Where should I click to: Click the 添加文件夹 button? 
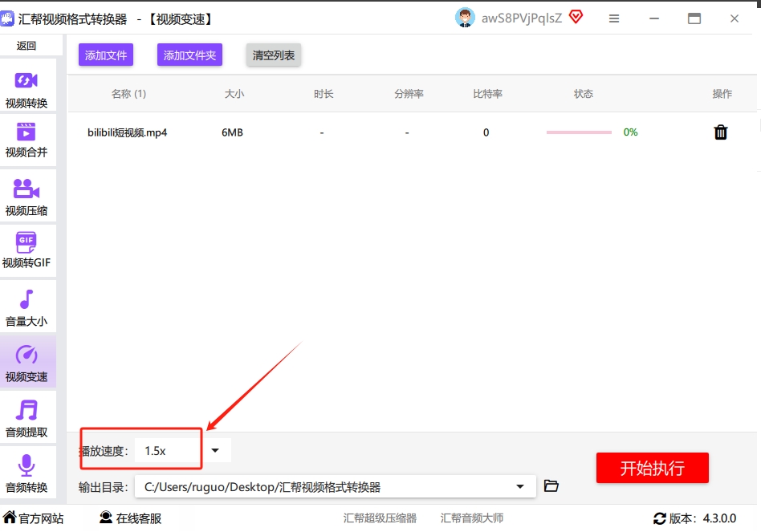click(189, 55)
